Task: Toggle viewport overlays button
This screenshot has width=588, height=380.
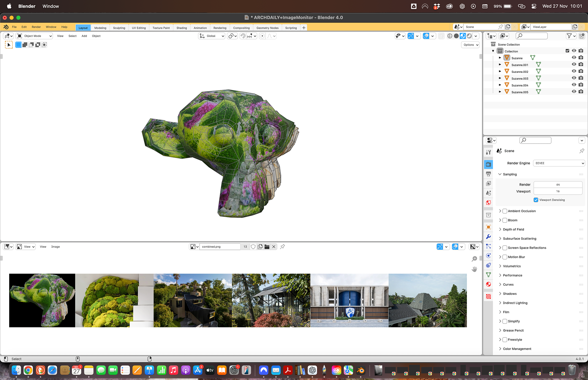Action: pos(426,36)
